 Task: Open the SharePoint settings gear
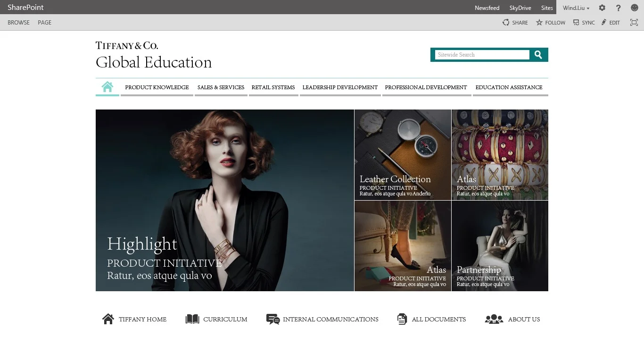click(x=602, y=8)
